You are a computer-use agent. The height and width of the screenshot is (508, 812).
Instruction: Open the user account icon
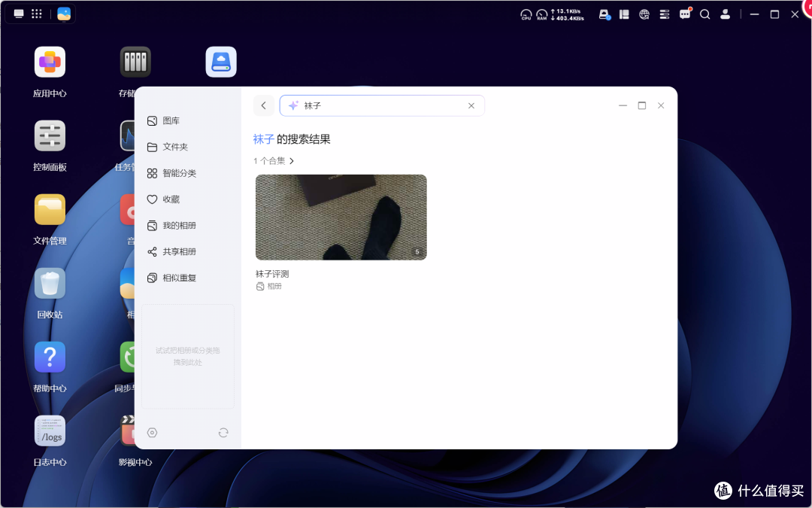725,14
